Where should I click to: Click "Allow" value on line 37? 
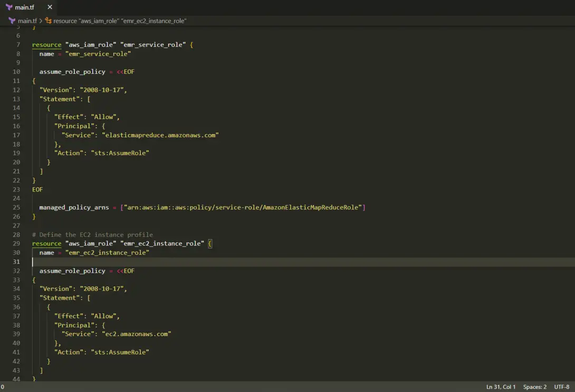pos(103,316)
